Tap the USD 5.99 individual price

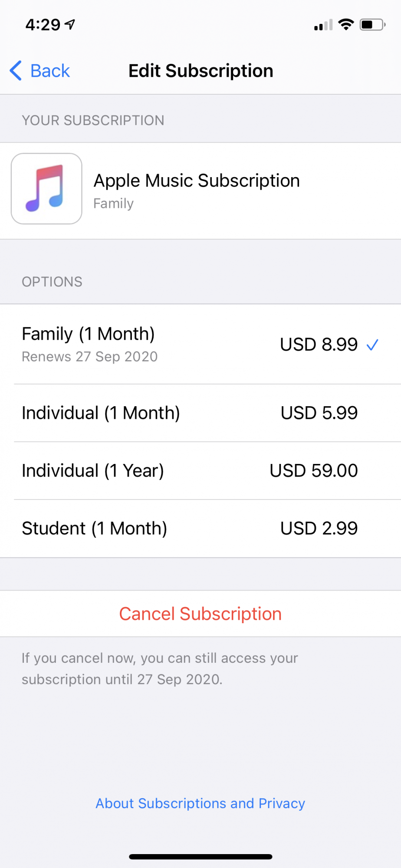pos(319,413)
